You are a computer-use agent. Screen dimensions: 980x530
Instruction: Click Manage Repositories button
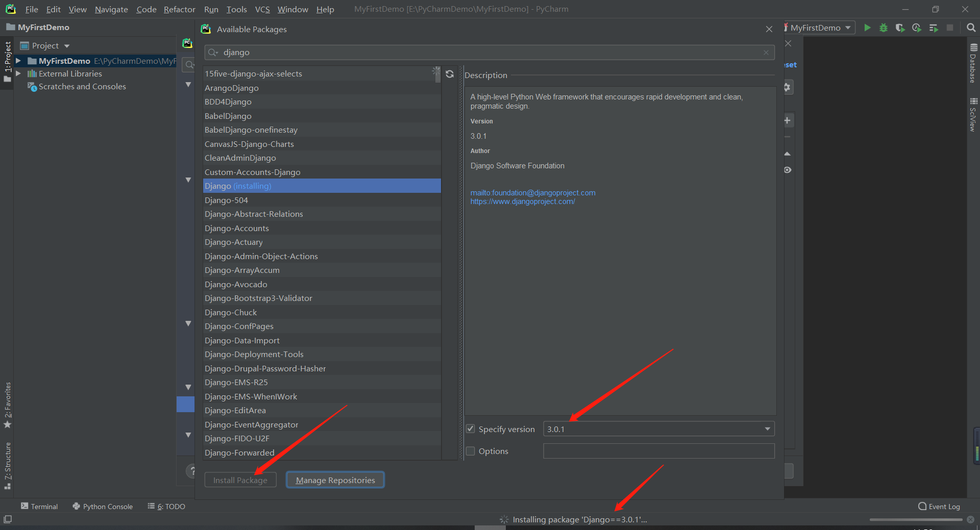click(335, 480)
